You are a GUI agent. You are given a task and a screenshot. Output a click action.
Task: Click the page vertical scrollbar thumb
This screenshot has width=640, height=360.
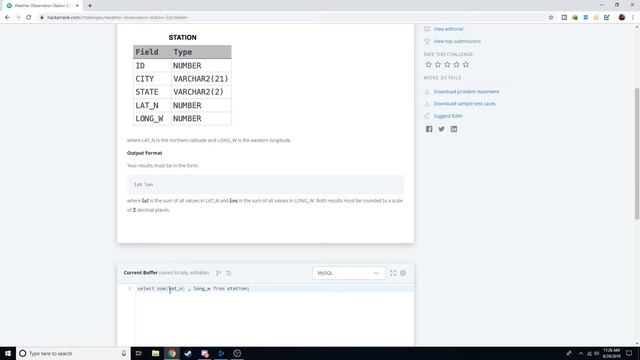(637, 154)
